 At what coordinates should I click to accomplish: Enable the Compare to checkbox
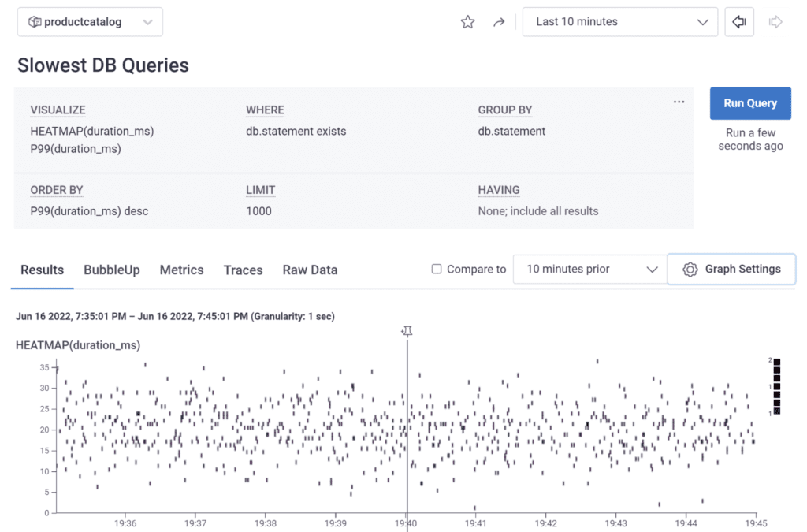click(x=437, y=270)
